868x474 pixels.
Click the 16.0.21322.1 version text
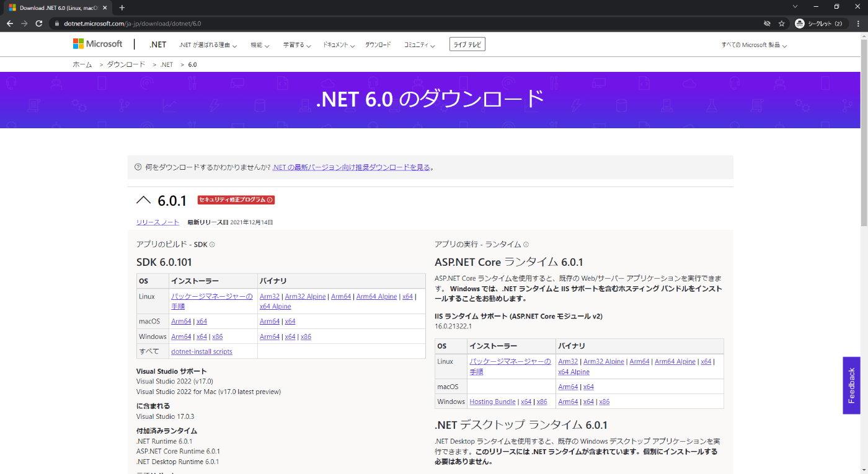point(453,327)
